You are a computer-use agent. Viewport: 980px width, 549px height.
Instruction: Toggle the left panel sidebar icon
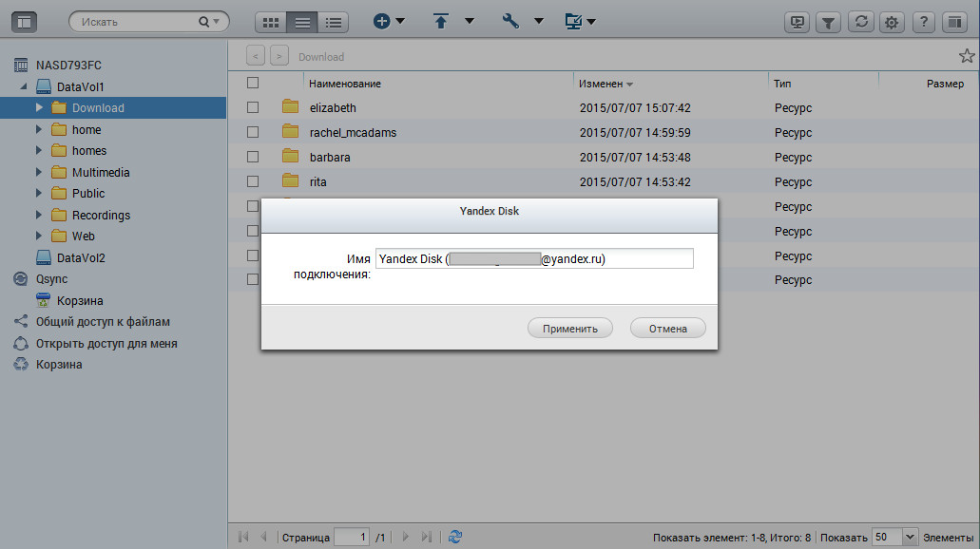click(x=25, y=22)
